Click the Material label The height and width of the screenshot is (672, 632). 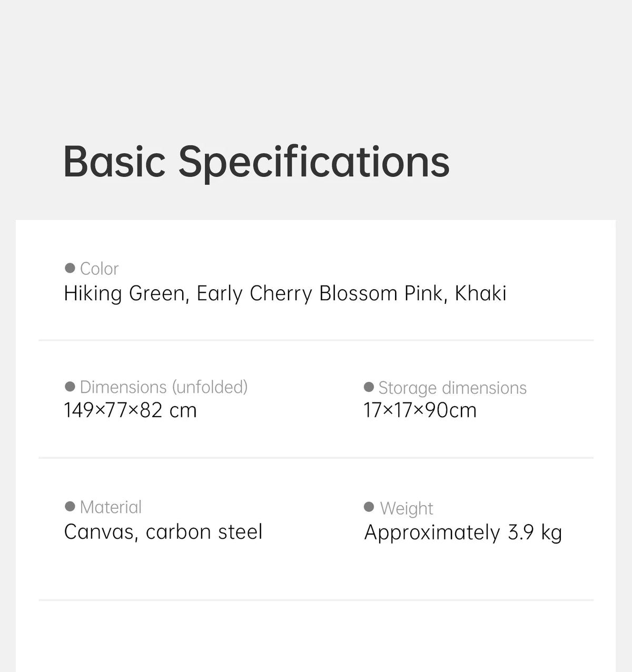pyautogui.click(x=111, y=507)
